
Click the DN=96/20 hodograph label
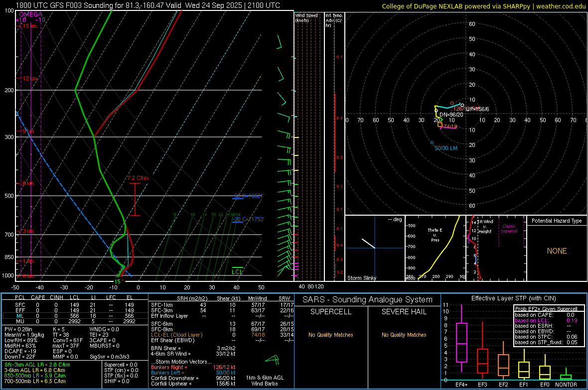coord(451,115)
